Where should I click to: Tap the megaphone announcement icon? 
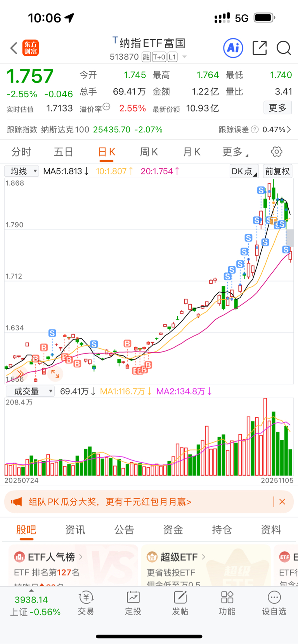[x=16, y=502]
